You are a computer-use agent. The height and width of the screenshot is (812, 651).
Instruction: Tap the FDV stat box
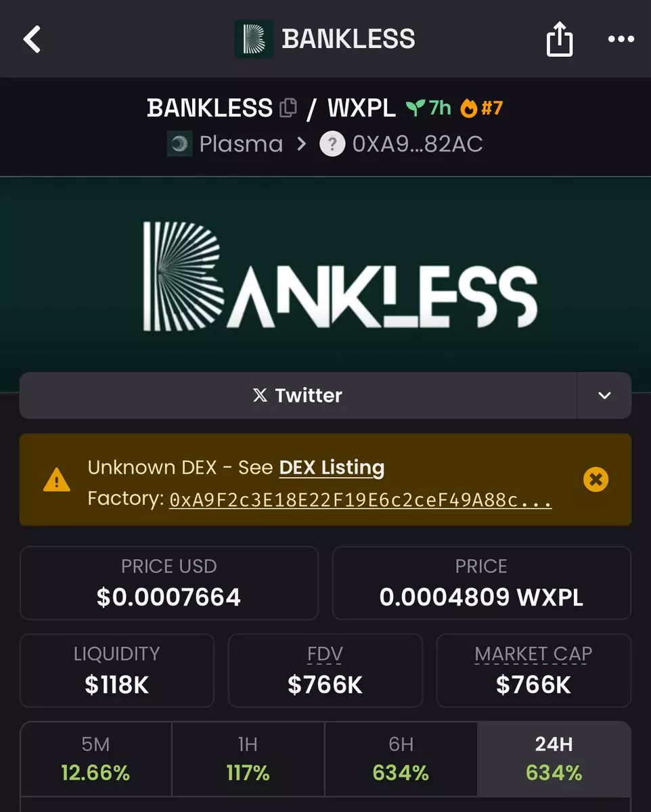pyautogui.click(x=325, y=670)
